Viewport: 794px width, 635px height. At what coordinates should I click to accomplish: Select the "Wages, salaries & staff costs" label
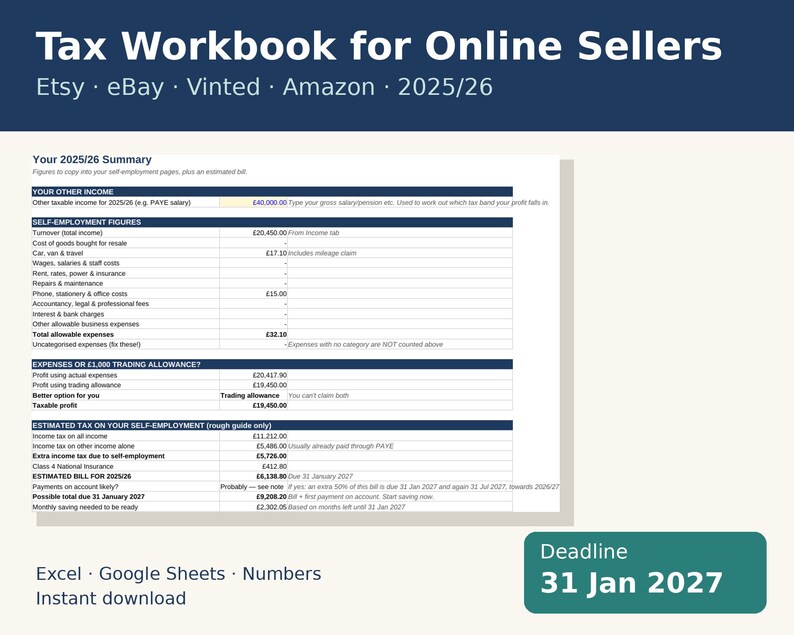[x=76, y=263]
